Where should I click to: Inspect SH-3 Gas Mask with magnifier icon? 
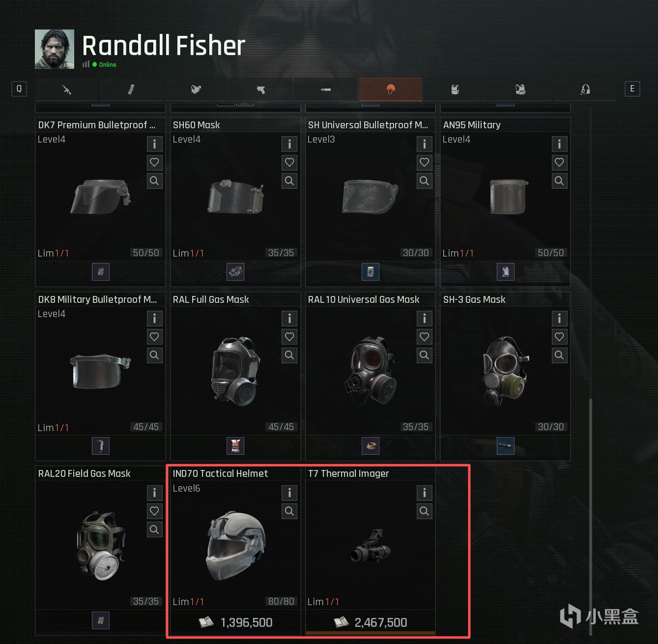point(559,355)
